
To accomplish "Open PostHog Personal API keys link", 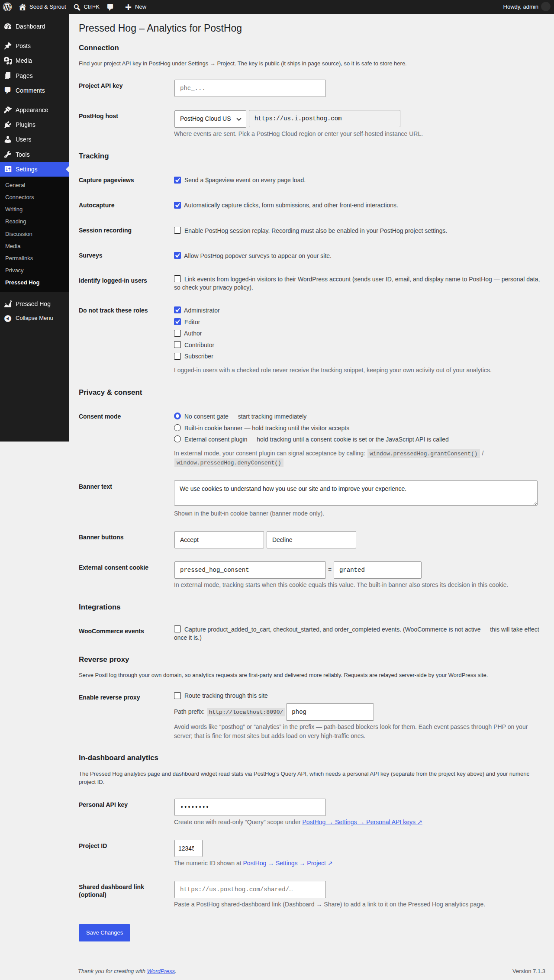I will click(x=362, y=822).
